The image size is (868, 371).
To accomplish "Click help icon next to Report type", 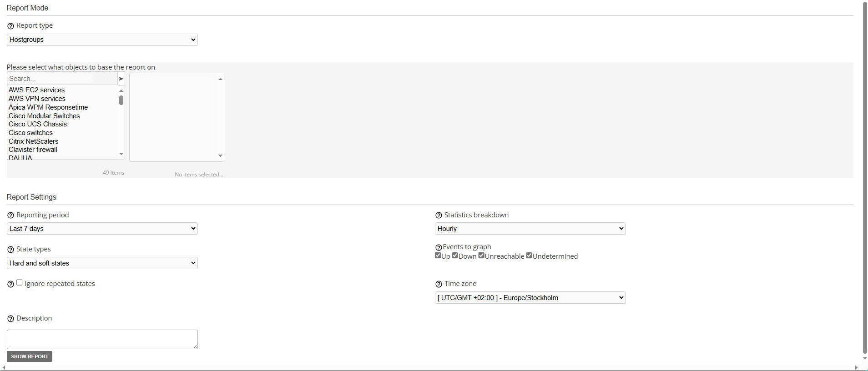I will point(10,26).
